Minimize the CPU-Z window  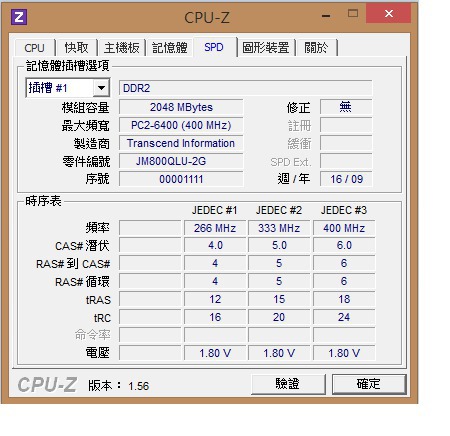click(326, 15)
